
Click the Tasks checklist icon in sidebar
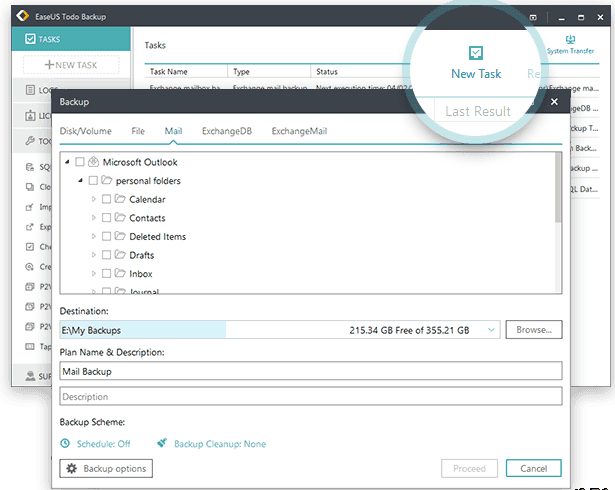(27, 39)
